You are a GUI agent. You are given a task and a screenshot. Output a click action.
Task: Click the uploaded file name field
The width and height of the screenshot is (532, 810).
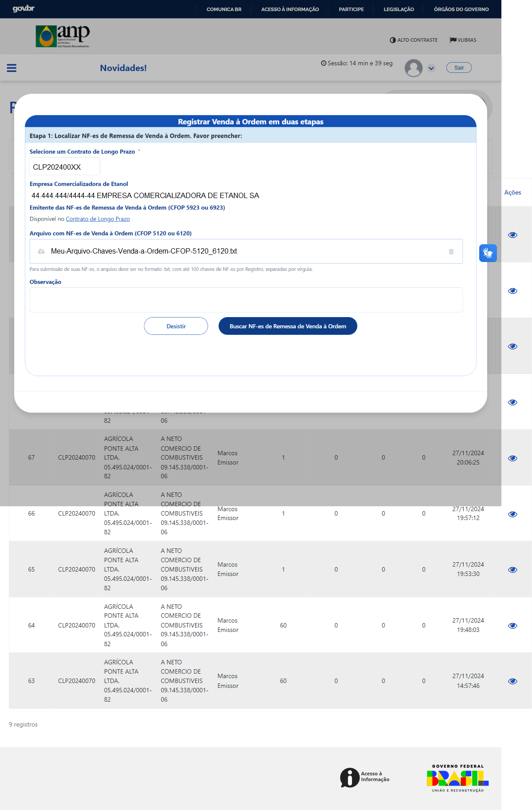click(x=246, y=251)
